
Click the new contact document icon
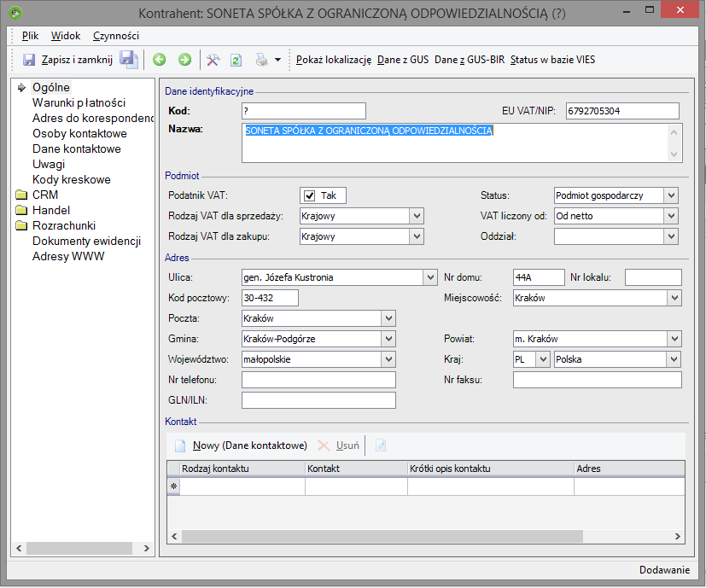(x=180, y=445)
